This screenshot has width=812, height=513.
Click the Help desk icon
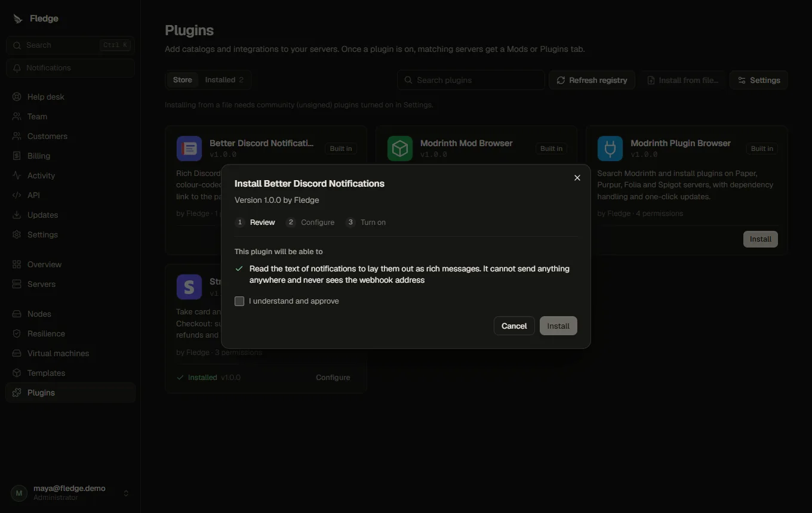[17, 97]
